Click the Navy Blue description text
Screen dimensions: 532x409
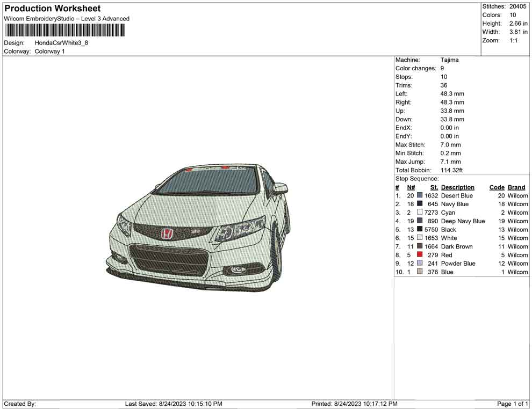(455, 204)
